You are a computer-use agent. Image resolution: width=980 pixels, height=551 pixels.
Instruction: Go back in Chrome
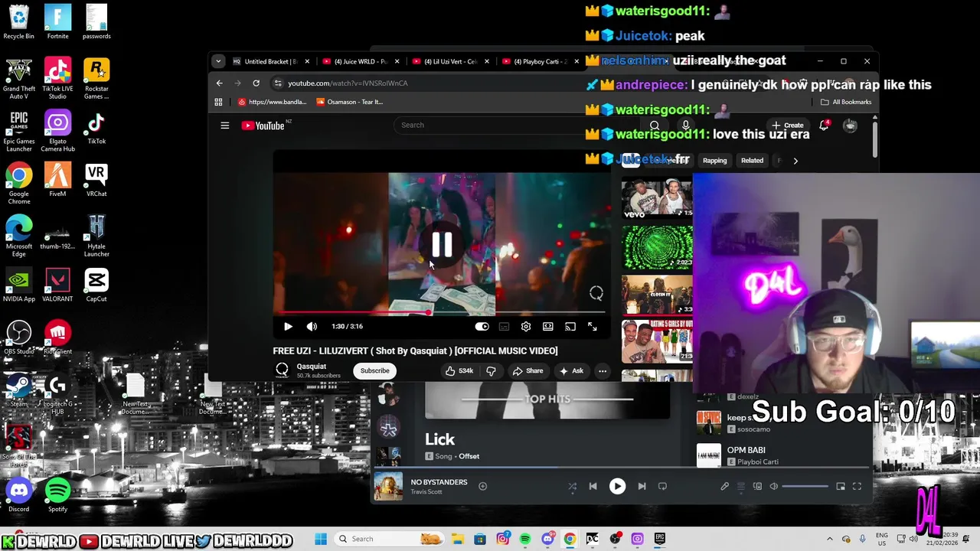(220, 83)
